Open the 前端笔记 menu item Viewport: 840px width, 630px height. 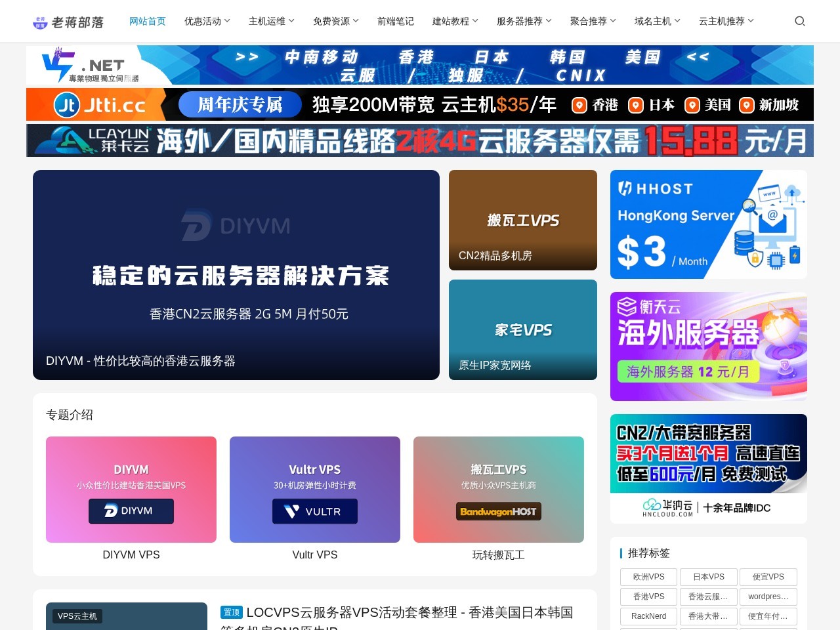pos(396,21)
